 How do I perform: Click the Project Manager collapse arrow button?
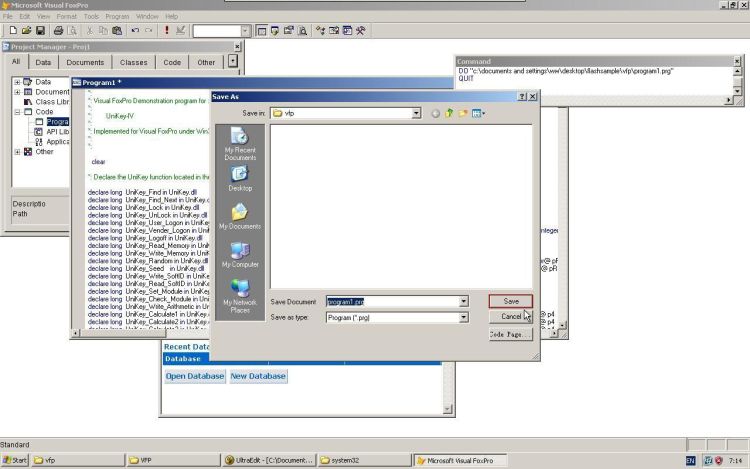[x=233, y=61]
